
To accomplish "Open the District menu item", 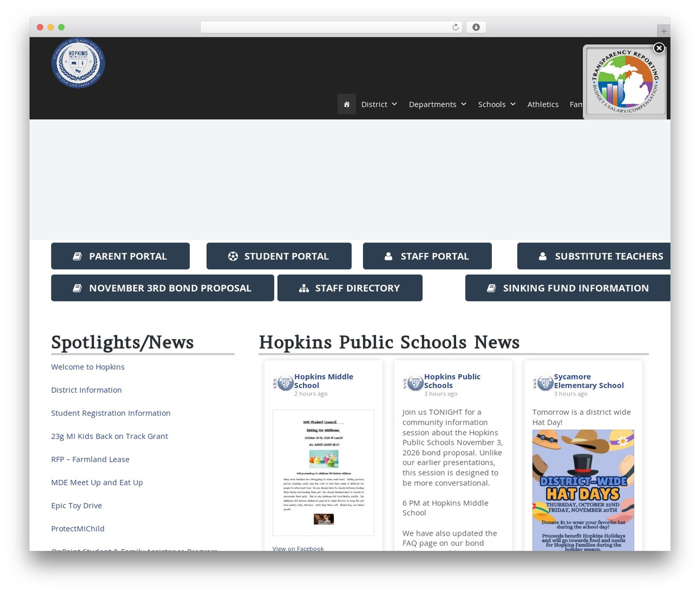I will [374, 104].
